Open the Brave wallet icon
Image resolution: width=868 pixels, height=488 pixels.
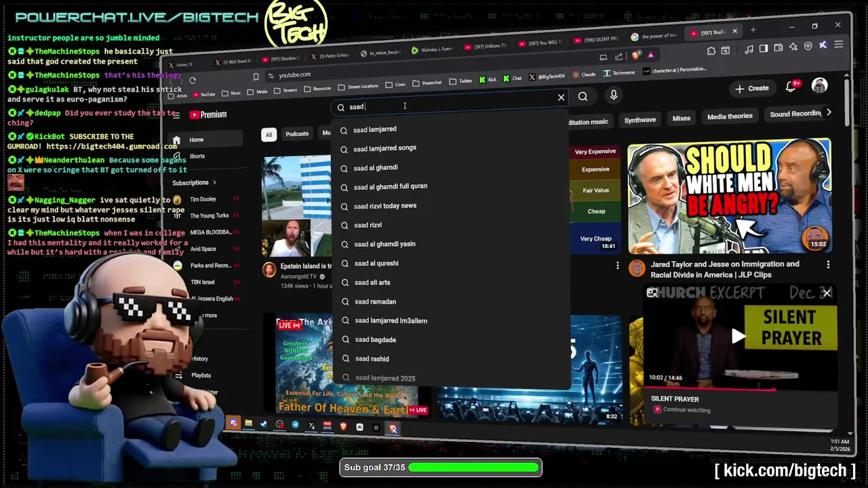tap(778, 47)
